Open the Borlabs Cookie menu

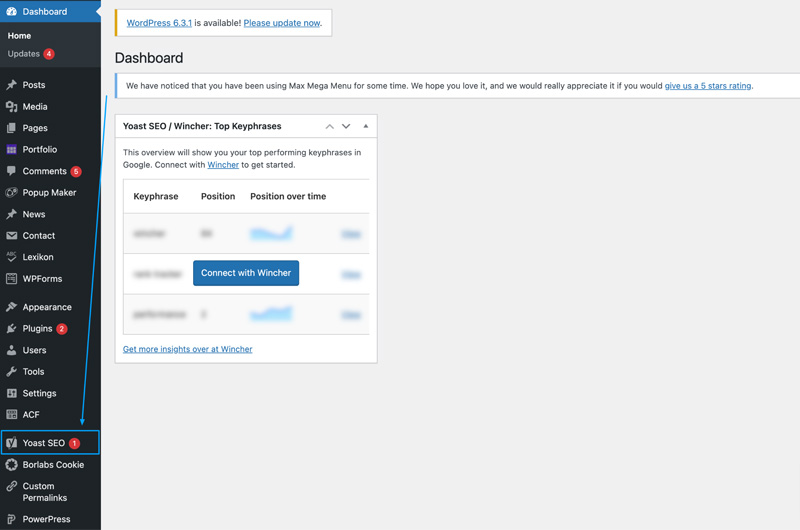tap(51, 465)
